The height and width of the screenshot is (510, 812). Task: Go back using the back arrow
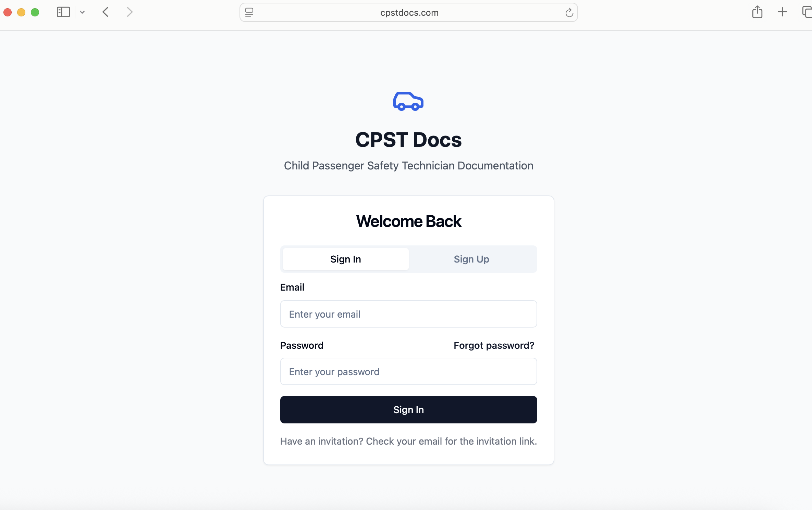click(x=106, y=12)
